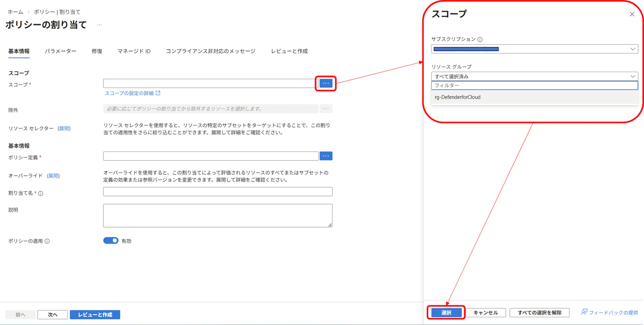Image resolution: width=644 pixels, height=325 pixels.
Task: Go to ポリシー | 割り当て breadcrumb
Action: tap(57, 12)
